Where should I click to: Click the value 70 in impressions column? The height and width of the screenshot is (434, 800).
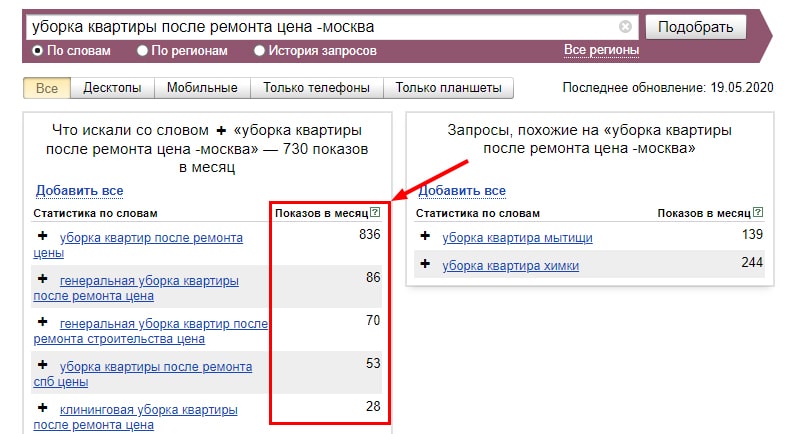pyautogui.click(x=373, y=320)
